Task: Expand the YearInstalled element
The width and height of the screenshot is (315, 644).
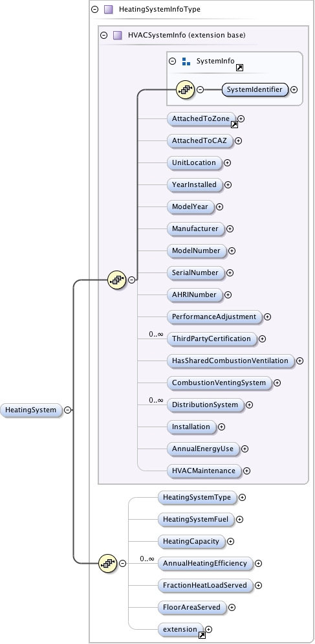Action: pos(228,185)
